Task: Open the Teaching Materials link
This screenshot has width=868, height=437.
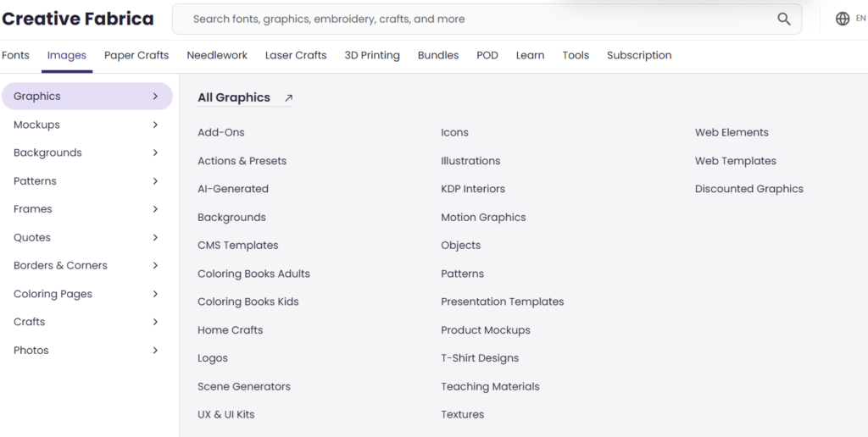Action: [490, 387]
